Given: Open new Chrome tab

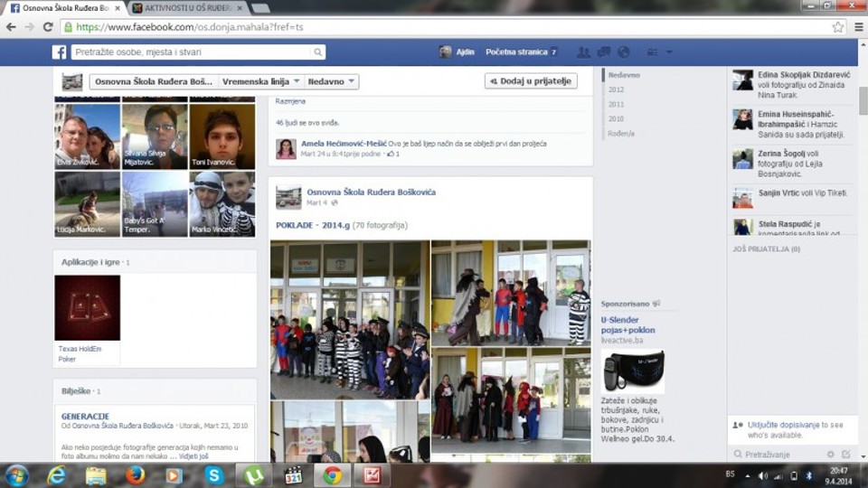Looking at the screenshot, I should [x=260, y=8].
